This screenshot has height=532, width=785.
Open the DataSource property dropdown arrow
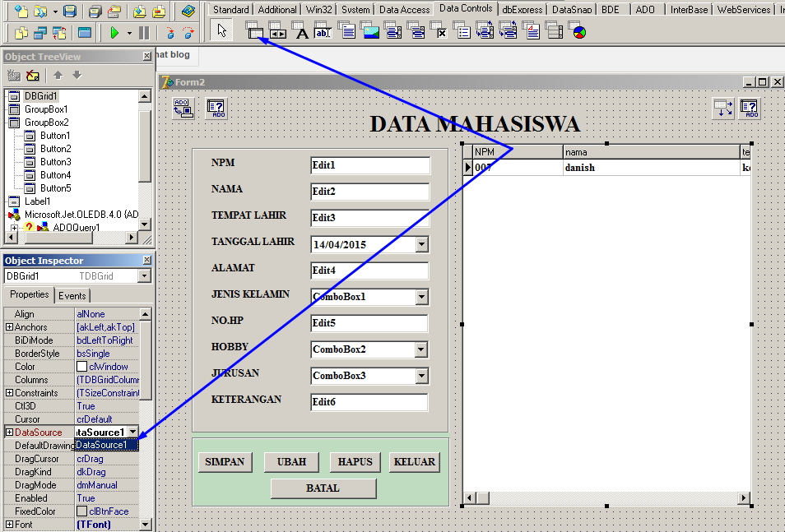(x=132, y=432)
